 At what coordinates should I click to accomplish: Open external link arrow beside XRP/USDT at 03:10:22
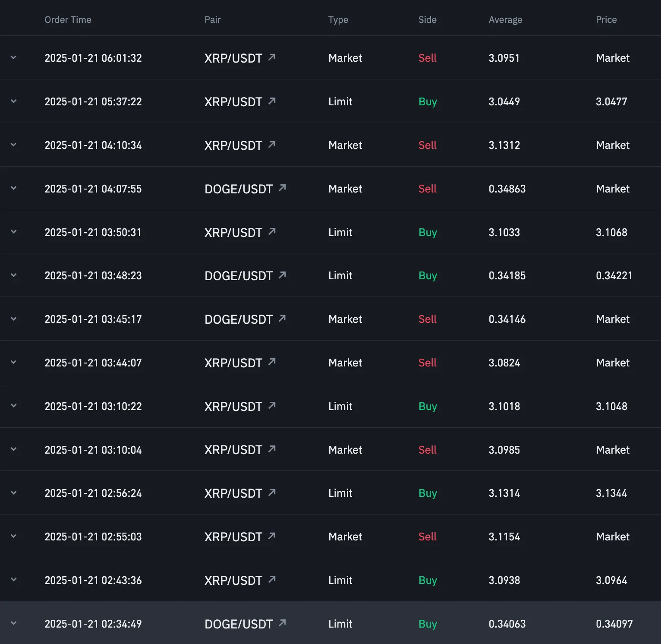click(272, 405)
